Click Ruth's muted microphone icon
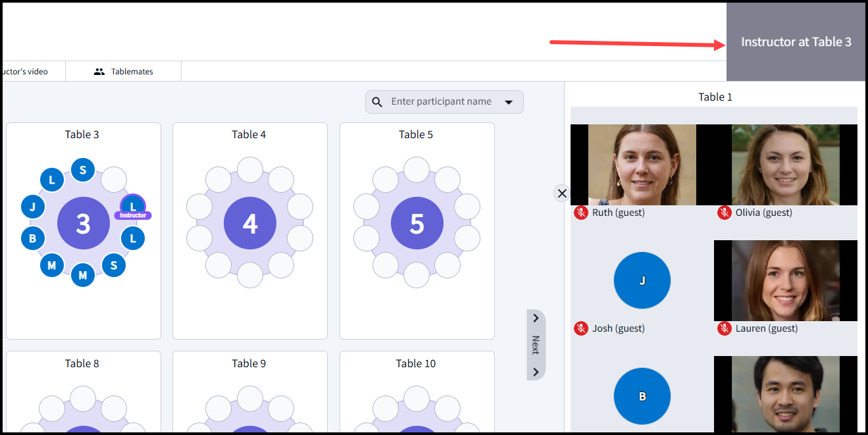Screen dimensions: 868x435 pyautogui.click(x=580, y=213)
